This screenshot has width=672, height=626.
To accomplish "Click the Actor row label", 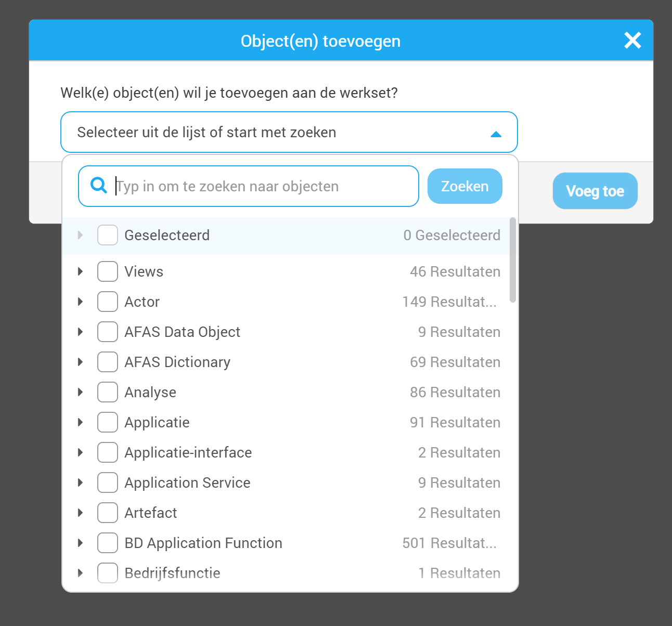I will tap(142, 302).
